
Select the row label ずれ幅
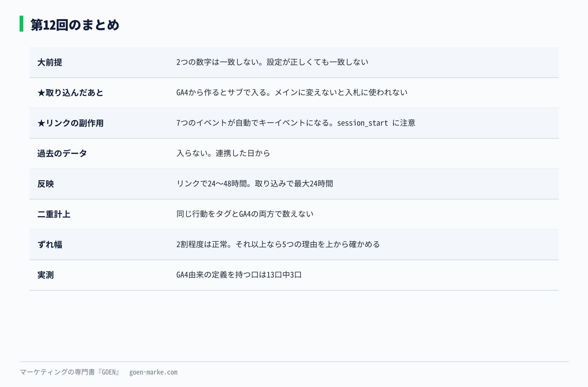(x=50, y=244)
